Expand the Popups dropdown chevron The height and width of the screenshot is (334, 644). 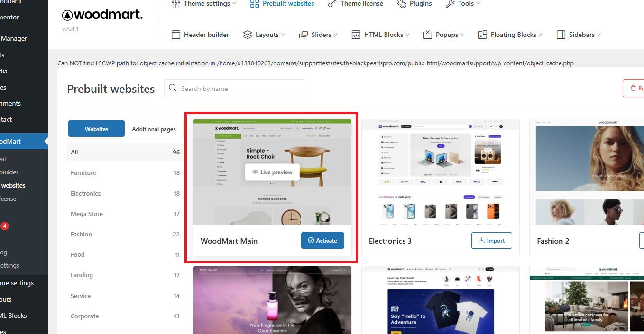point(462,35)
